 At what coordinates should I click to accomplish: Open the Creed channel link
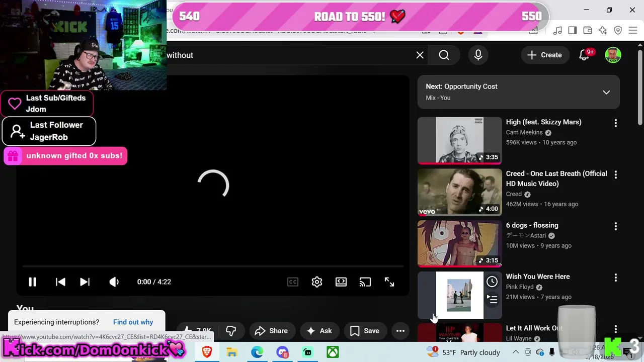pyautogui.click(x=514, y=194)
